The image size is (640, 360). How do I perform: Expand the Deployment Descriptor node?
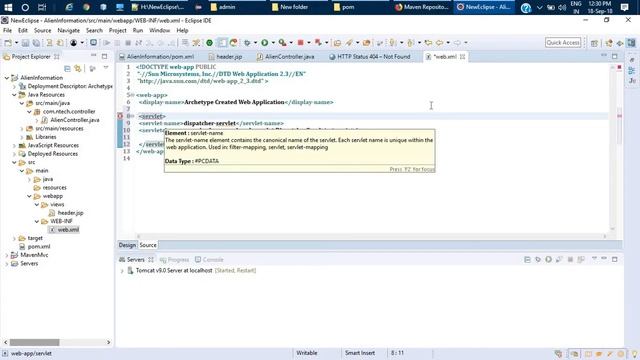(x=14, y=86)
